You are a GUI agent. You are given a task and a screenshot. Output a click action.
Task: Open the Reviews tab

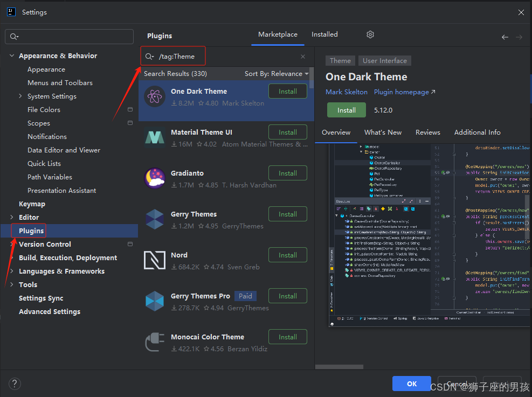428,133
